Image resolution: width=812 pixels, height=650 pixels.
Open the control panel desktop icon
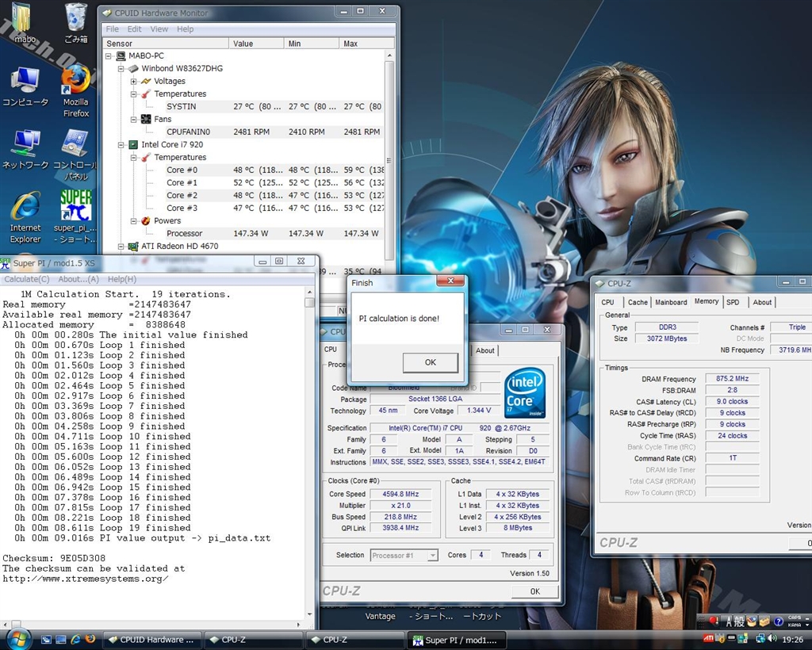point(76,143)
